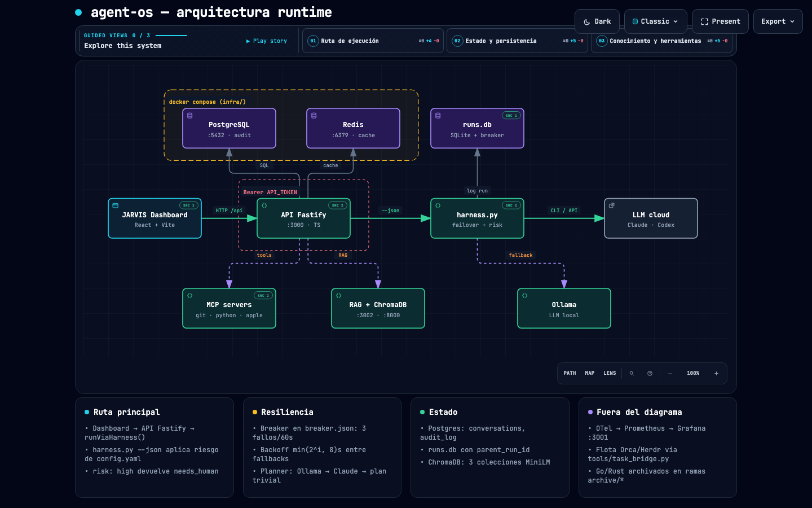Screen dimensions: 812x508
Task: Open guided view 03 Conocimiento y herramientas
Action: [661, 41]
